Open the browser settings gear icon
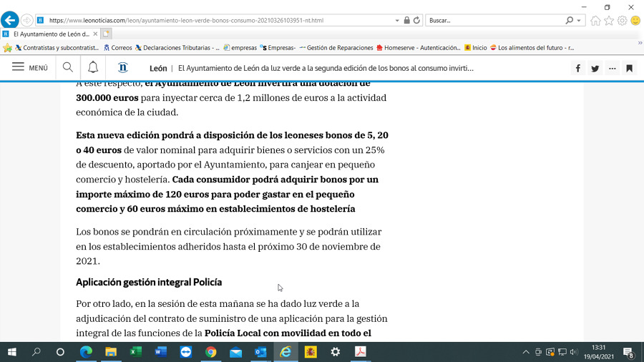This screenshot has height=362, width=644. tap(622, 20)
